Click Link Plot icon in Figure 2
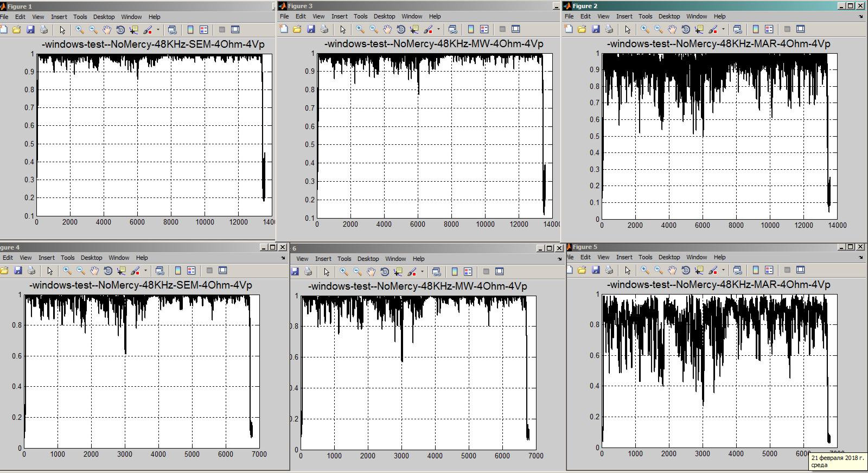Image resolution: width=868 pixels, height=473 pixels. (x=737, y=29)
